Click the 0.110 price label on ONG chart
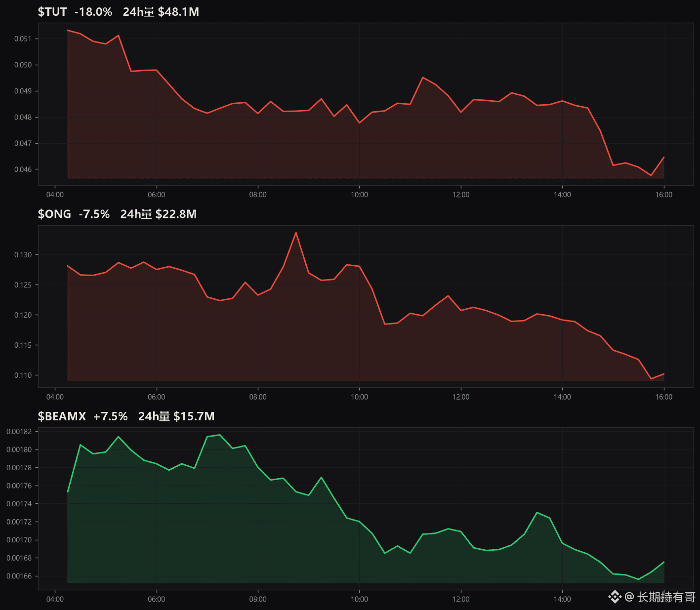The height and width of the screenshot is (610, 700). pyautogui.click(x=23, y=375)
